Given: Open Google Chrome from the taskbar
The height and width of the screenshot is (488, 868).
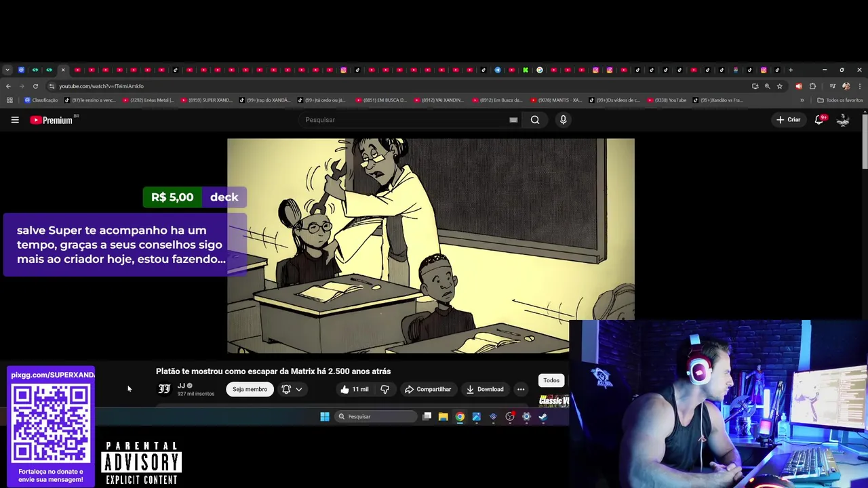Looking at the screenshot, I should click(460, 417).
